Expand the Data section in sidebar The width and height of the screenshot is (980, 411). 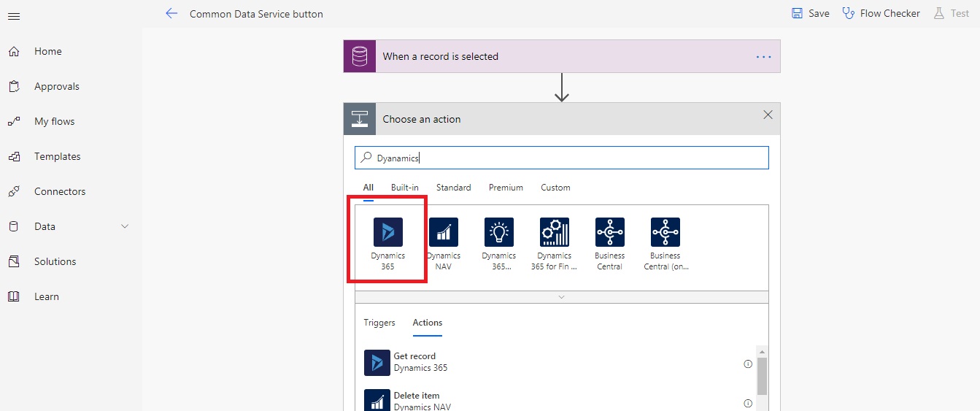125,226
